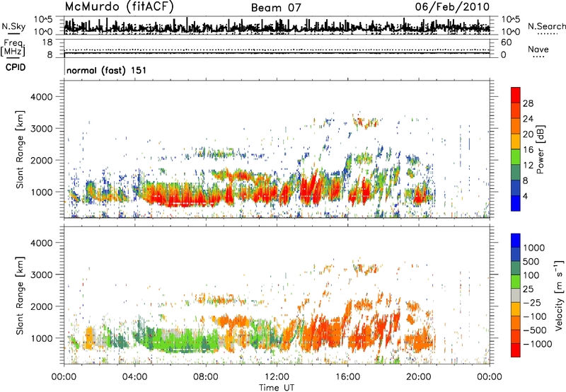Click the "Nave" legend label
The width and height of the screenshot is (566, 392).
click(538, 50)
